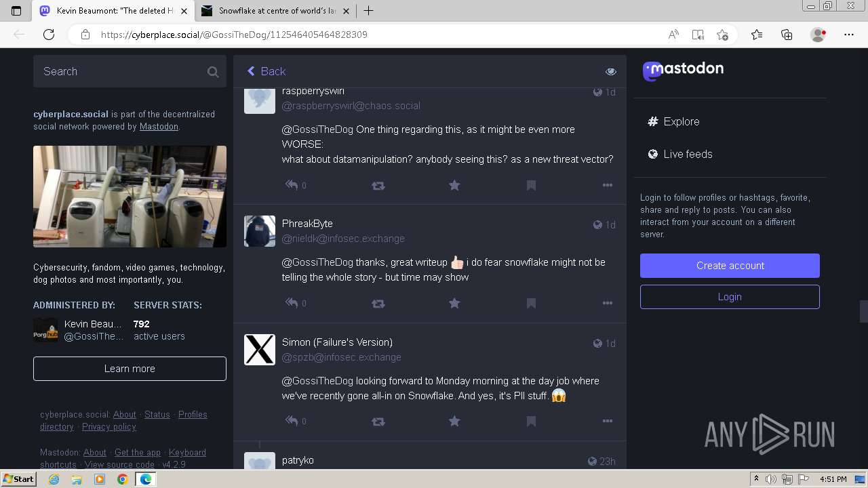Open Kevin Beaumont administrator profile
This screenshot has height=488, width=868.
[x=79, y=330]
